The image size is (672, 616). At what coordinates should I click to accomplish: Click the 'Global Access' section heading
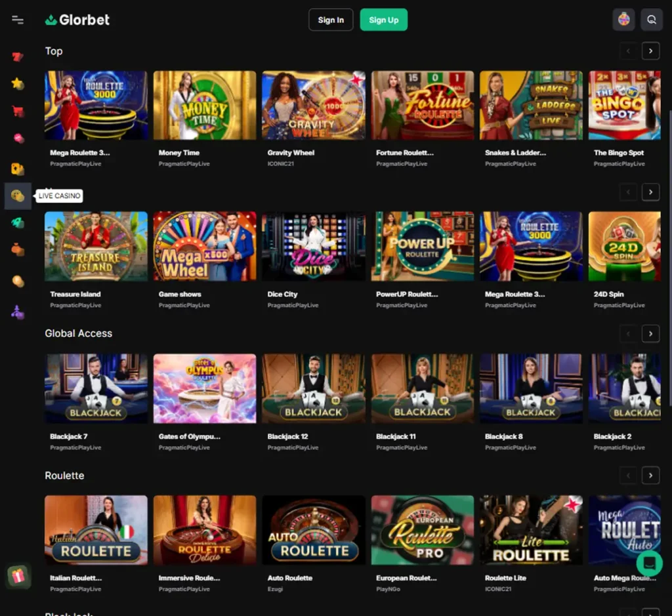(79, 333)
